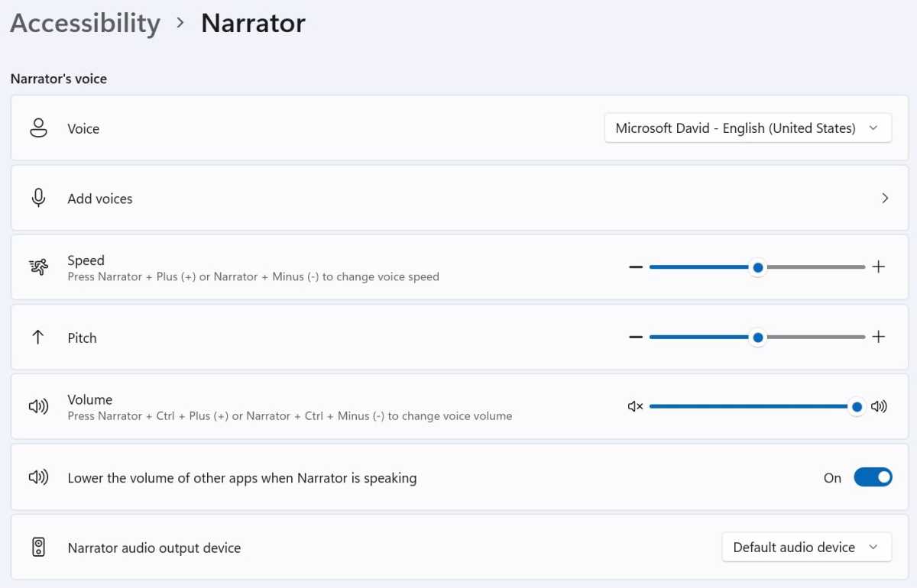Expand Add voices with the right chevron
Screen dimensions: 917x588
click(x=885, y=199)
